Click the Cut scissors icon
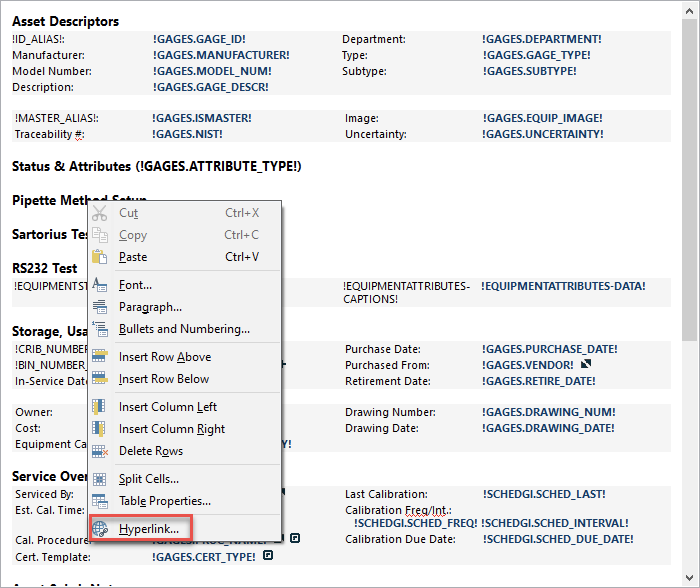This screenshot has width=700, height=588. [x=100, y=213]
